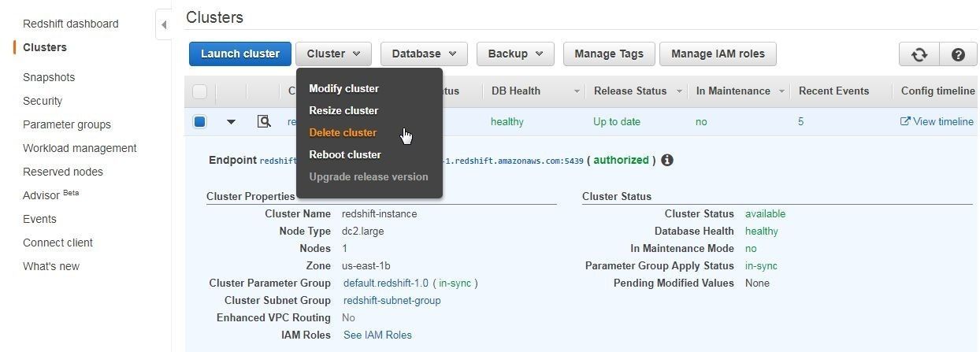This screenshot has width=980, height=352.
Task: Open Parameter groups in sidebar
Action: pos(67,124)
